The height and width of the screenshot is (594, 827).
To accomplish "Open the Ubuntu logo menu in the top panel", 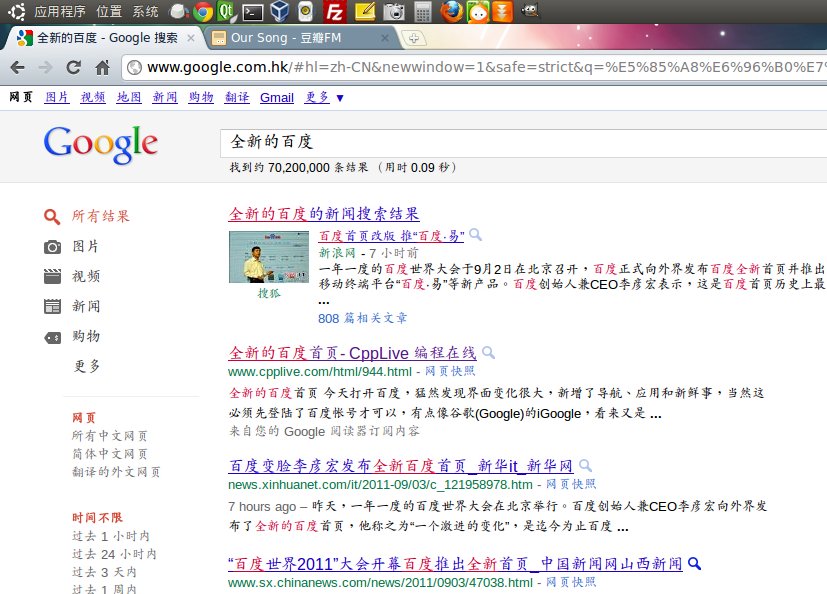I will [16, 11].
